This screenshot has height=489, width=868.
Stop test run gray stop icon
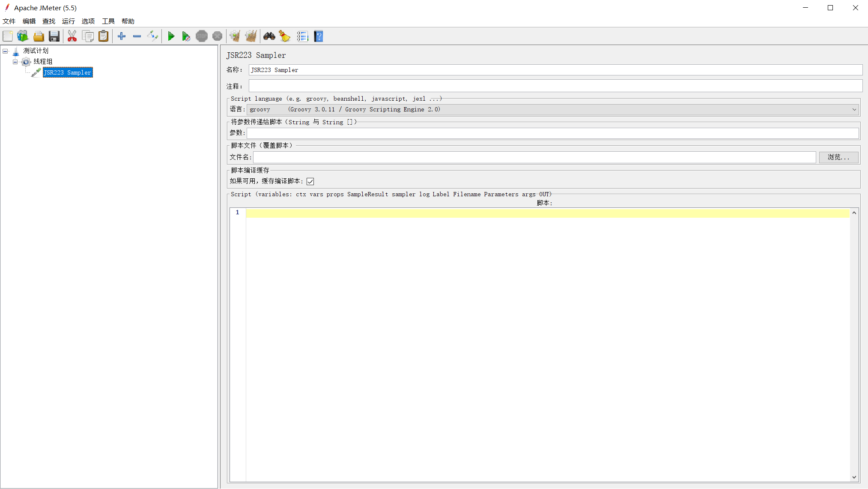pos(202,36)
